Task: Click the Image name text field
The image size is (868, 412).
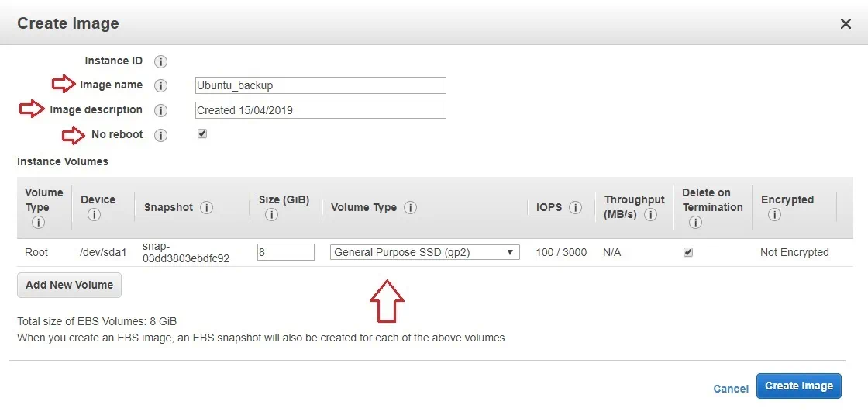Action: [320, 85]
